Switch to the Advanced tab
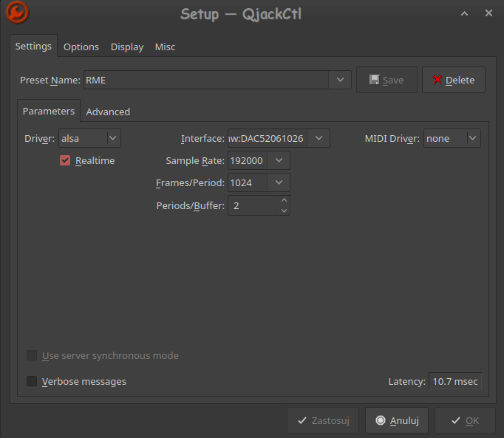Viewport: 504px width, 438px height. (108, 112)
